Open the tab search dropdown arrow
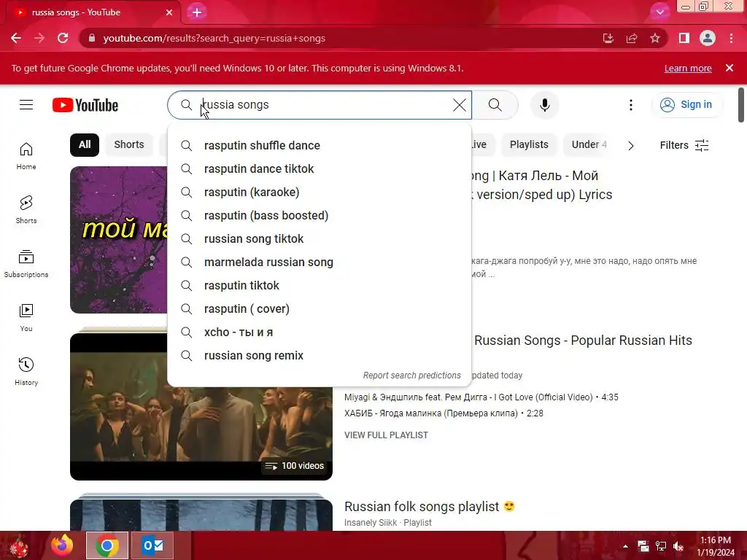Image resolution: width=747 pixels, height=560 pixels. pyautogui.click(x=659, y=12)
